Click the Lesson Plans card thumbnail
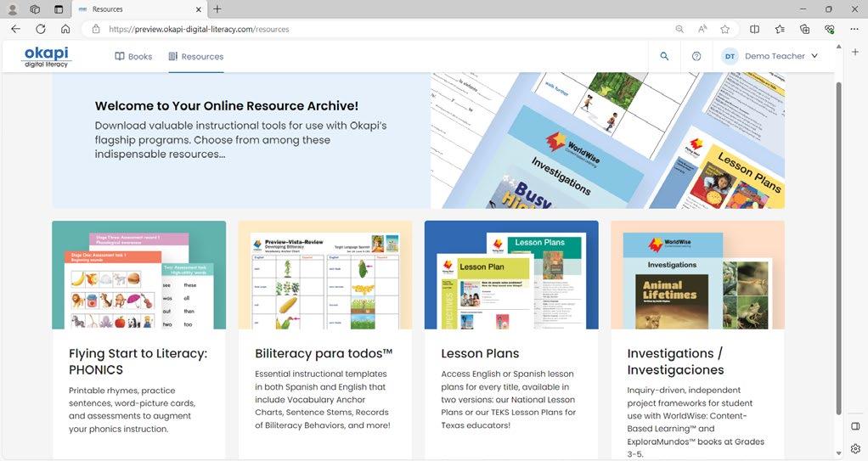The image size is (868, 461). tap(511, 275)
